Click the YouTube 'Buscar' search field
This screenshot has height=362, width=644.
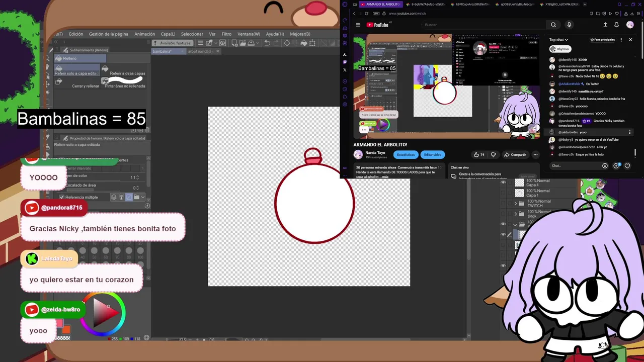(x=483, y=25)
